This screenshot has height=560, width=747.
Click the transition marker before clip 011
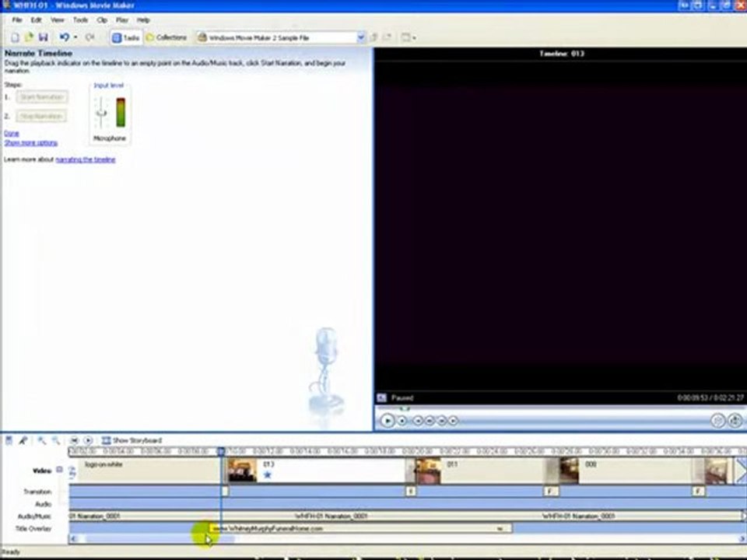point(411,491)
